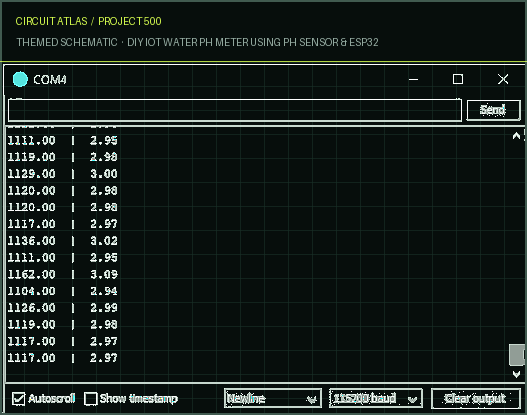The height and width of the screenshot is (415, 527).
Task: Maximize the COM4 serial monitor window
Action: (x=458, y=79)
